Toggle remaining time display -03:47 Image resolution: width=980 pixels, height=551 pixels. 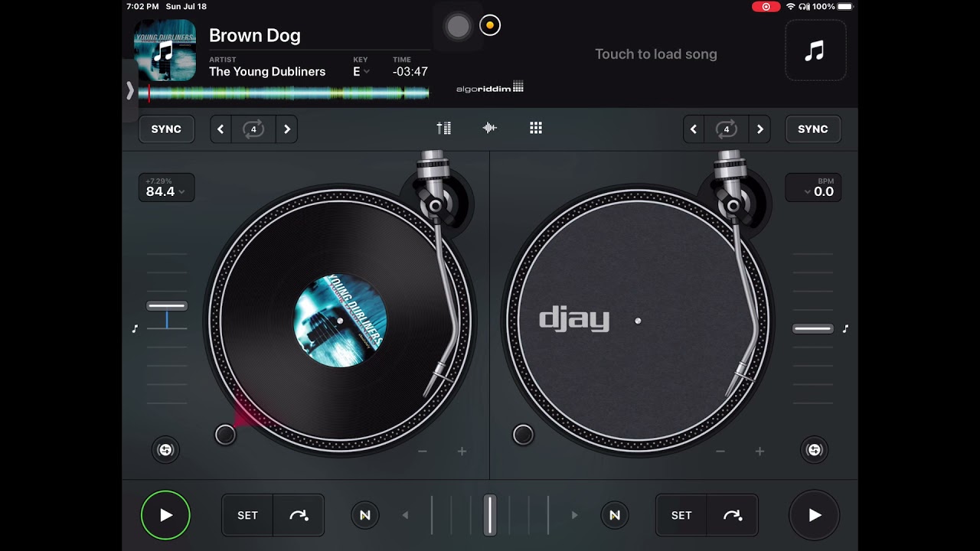[x=410, y=71]
